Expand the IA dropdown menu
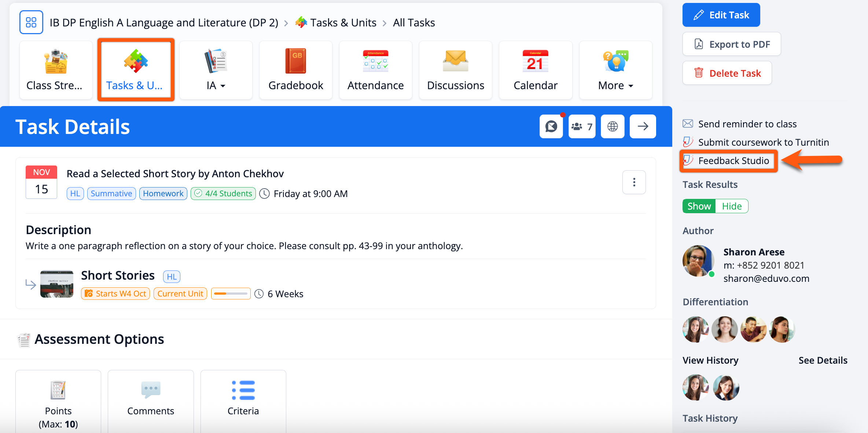The height and width of the screenshot is (433, 868). click(x=216, y=70)
